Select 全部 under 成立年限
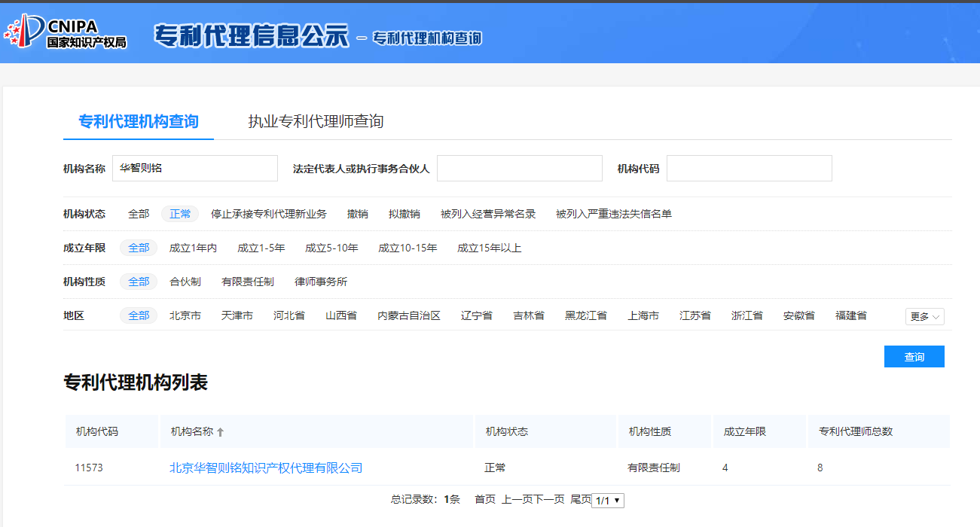The width and height of the screenshot is (980, 527). [x=139, y=248]
